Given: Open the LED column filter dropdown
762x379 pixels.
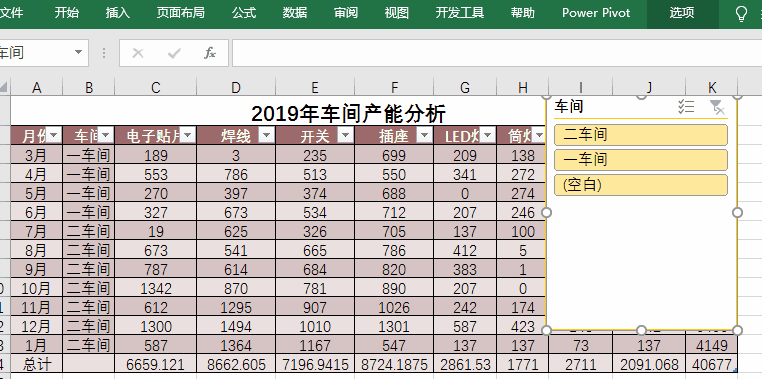Looking at the screenshot, I should coord(487,135).
